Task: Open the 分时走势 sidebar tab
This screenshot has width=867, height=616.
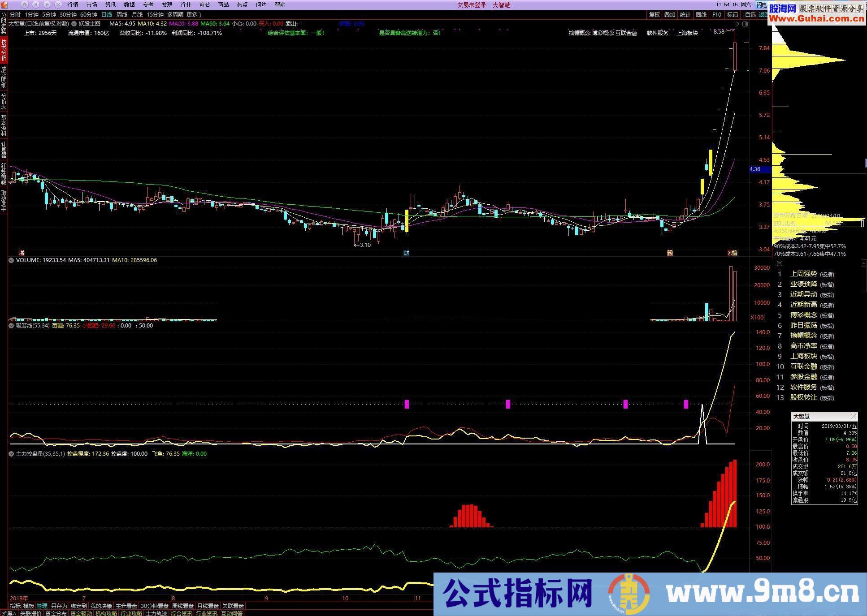Action: click(x=4, y=23)
